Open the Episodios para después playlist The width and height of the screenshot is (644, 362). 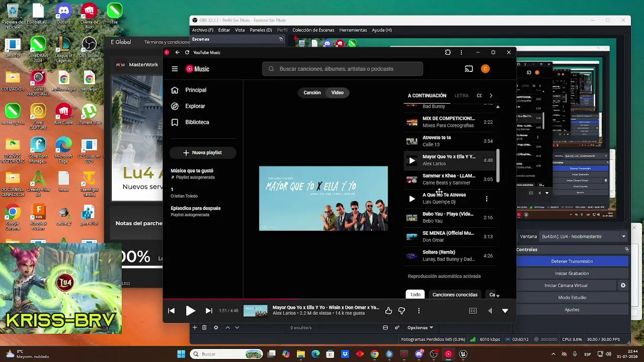click(x=203, y=211)
